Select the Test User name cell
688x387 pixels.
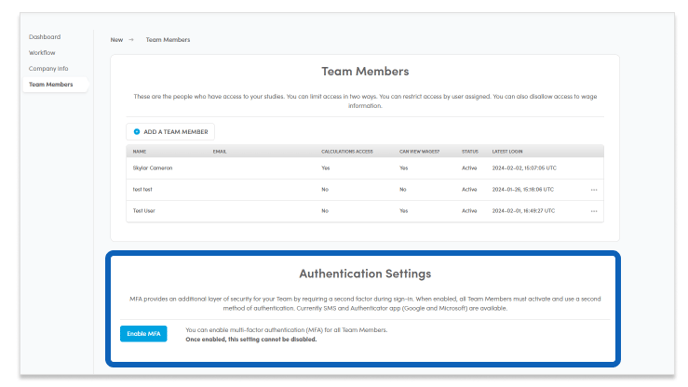(x=144, y=211)
